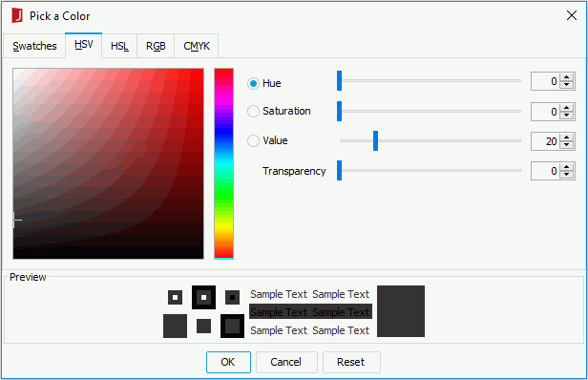Decrease Value with the down spinner arrow
Viewport: 588px width, 380px height.
coord(567,145)
